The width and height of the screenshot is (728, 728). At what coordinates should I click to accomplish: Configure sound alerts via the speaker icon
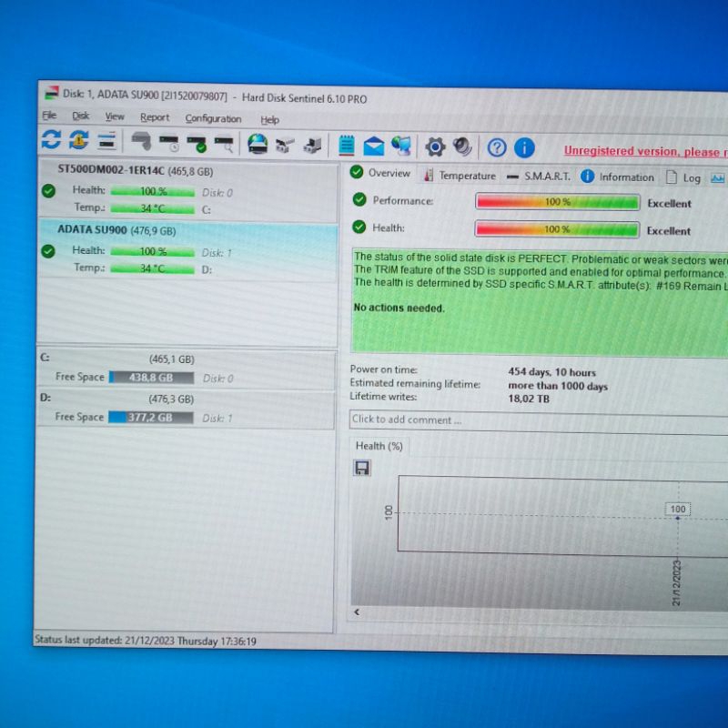pos(462,145)
